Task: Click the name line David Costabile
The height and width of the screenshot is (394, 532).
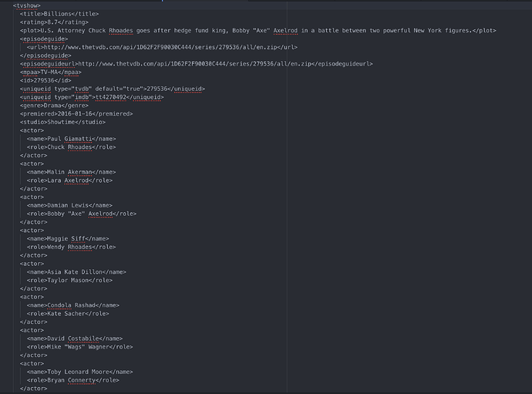Action: click(75, 338)
